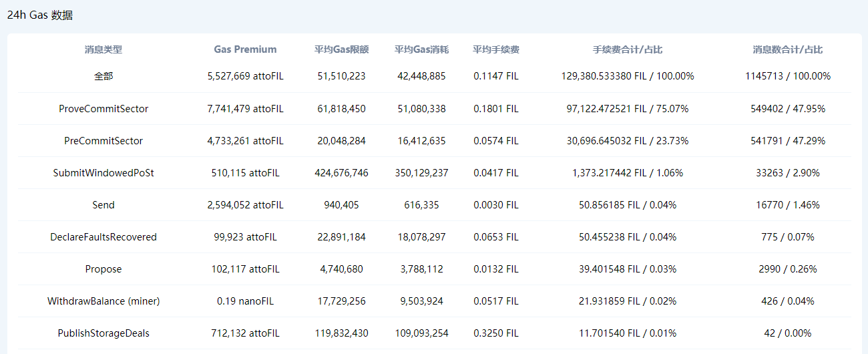
Task: Click the 16,412,635 gas used value
Action: pos(421,140)
